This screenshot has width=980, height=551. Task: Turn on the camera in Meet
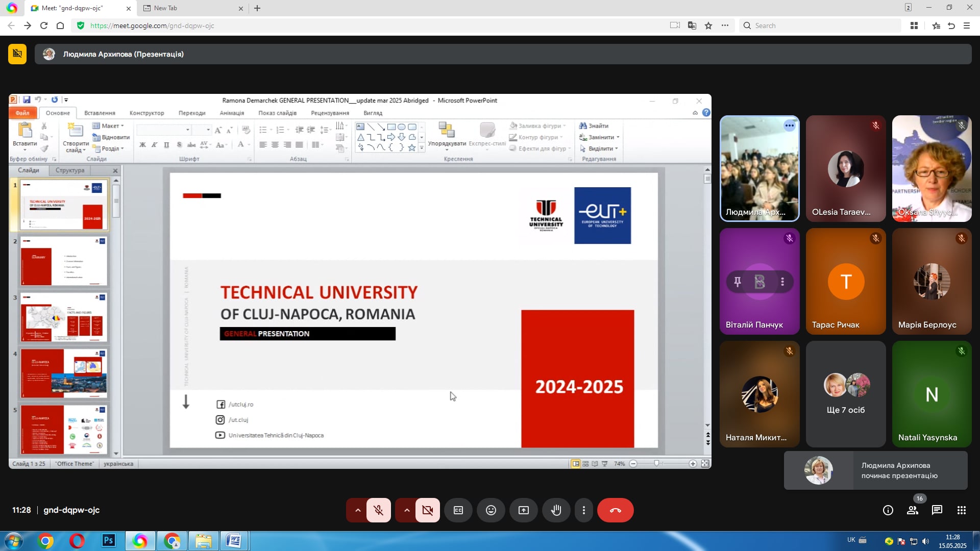(x=428, y=510)
